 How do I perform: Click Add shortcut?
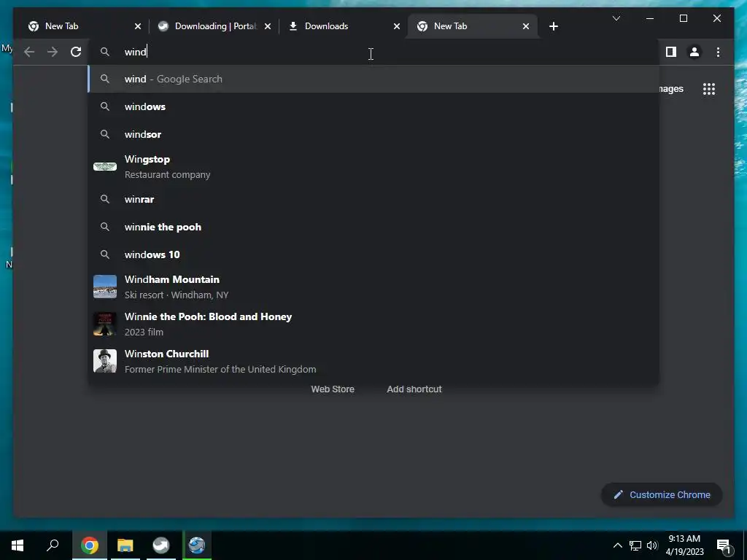(x=414, y=389)
